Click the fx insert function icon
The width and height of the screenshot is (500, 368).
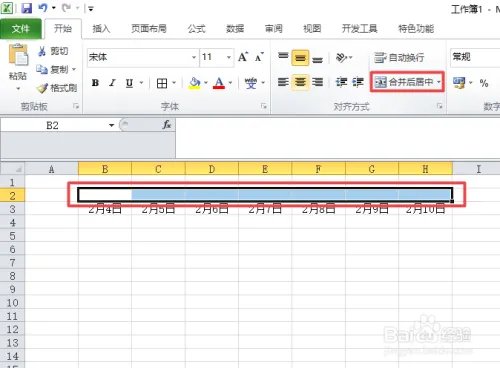click(167, 125)
